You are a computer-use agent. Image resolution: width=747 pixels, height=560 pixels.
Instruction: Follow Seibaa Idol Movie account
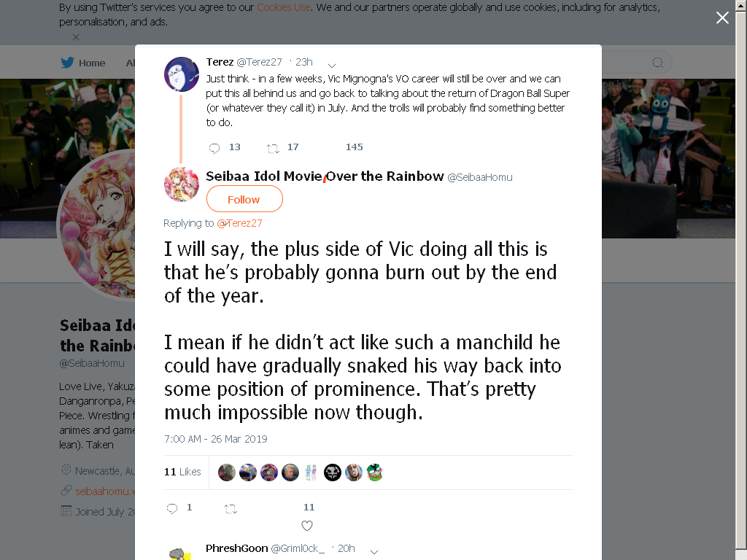coord(244,199)
